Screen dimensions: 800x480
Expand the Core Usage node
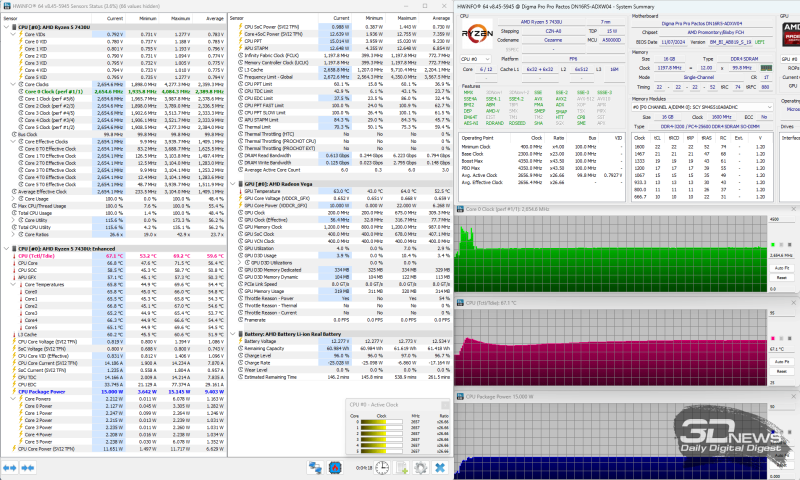(13, 199)
